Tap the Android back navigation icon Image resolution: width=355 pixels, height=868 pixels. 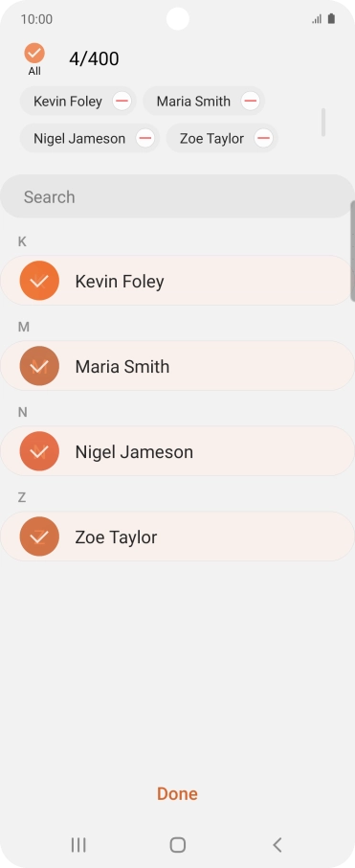pos(277,845)
